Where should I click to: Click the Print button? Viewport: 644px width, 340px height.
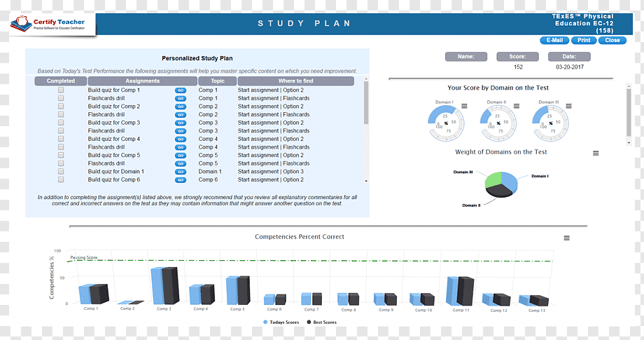[x=584, y=40]
